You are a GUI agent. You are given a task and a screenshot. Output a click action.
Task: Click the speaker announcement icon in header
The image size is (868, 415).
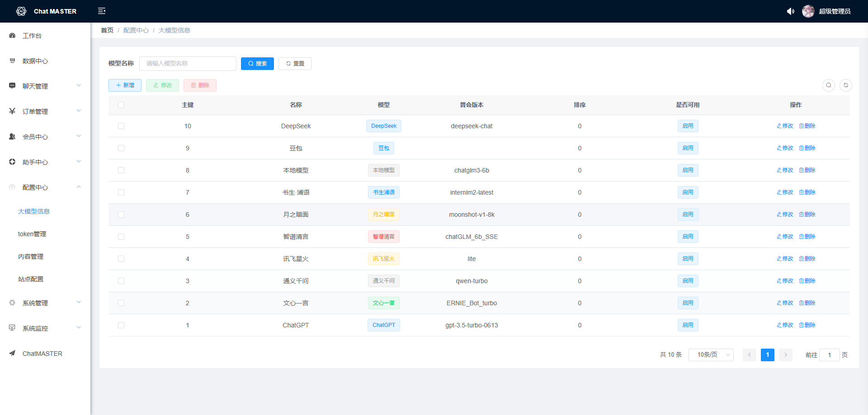(x=790, y=11)
